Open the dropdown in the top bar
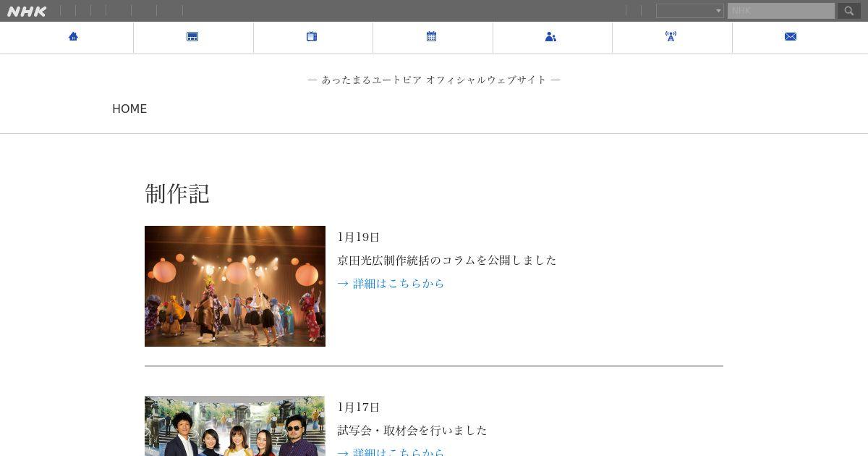 690,11
